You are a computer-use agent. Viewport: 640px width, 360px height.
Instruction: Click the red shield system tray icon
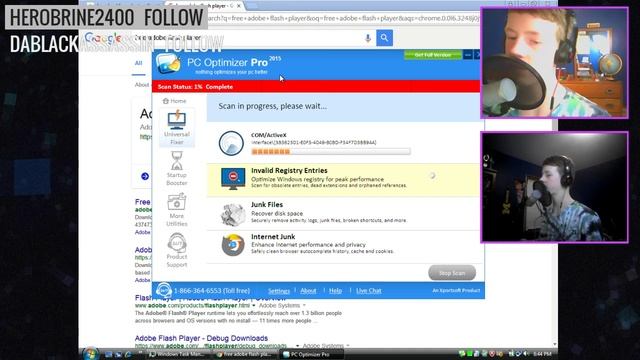click(492, 354)
